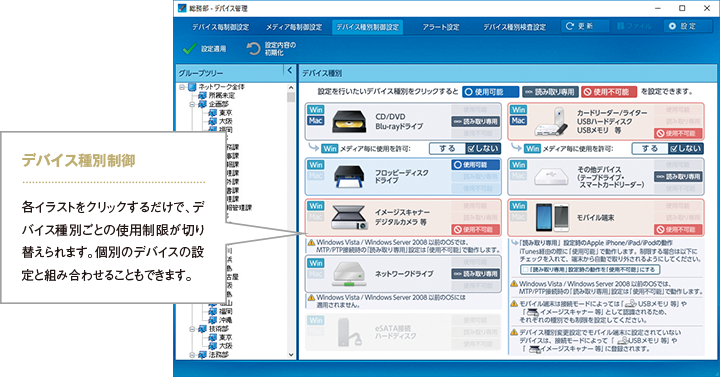Set mobile devices to 使用不可能
The height and width of the screenshot is (377, 720).
pyautogui.click(x=679, y=230)
